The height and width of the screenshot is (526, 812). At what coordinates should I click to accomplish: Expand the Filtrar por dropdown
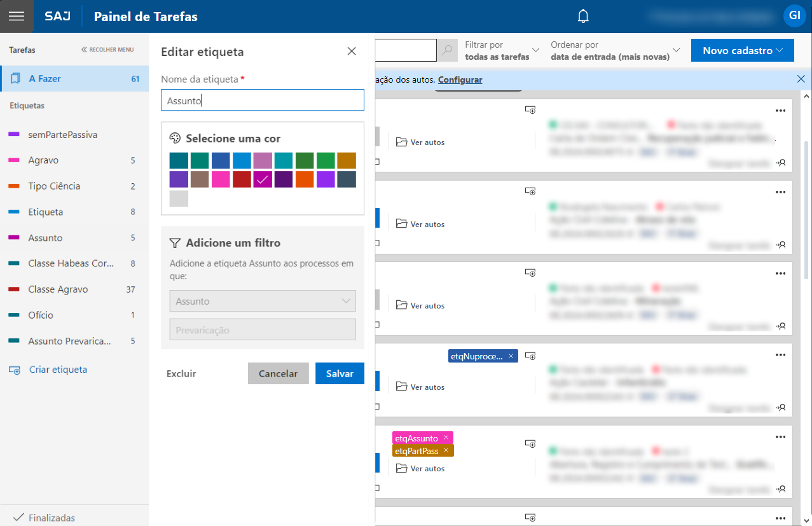502,50
